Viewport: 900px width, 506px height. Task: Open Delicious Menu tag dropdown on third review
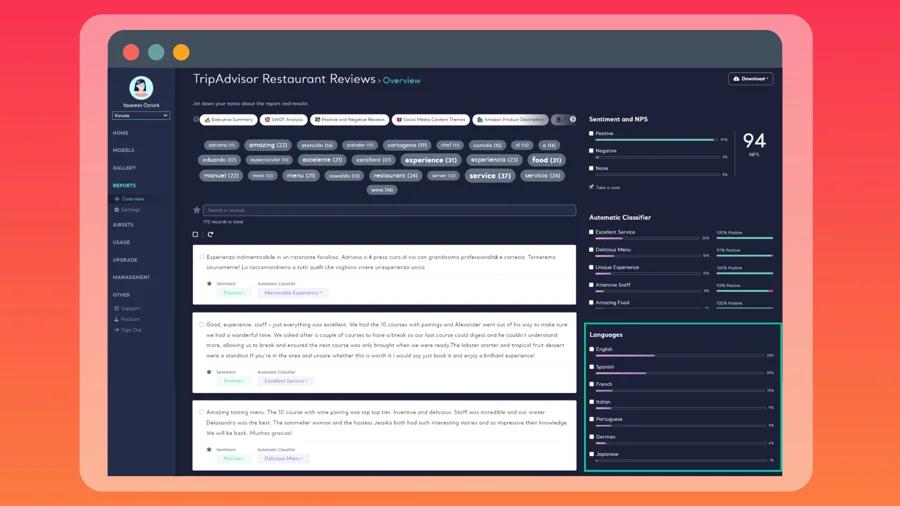pos(284,458)
